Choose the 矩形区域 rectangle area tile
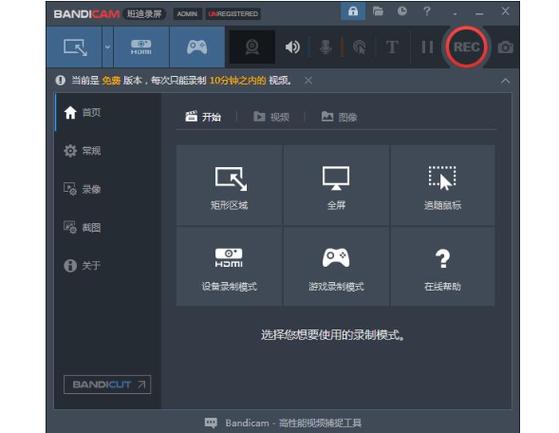 [229, 185]
